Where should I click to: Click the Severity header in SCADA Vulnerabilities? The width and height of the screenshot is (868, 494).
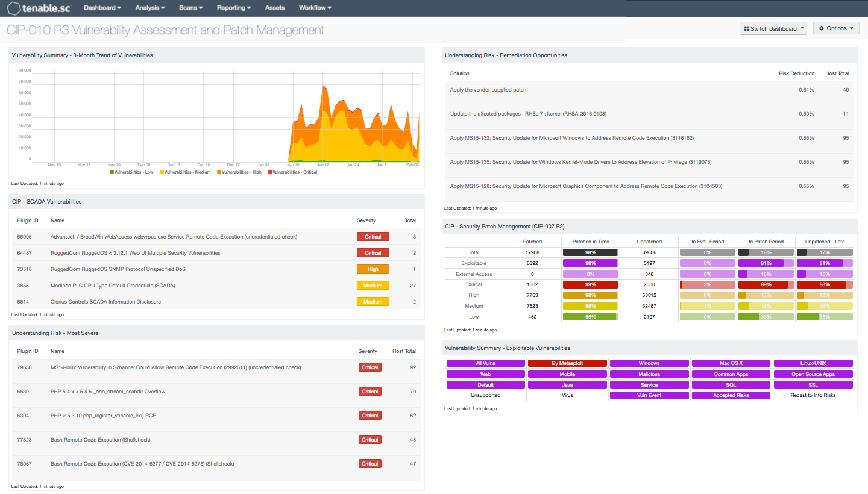pyautogui.click(x=366, y=220)
